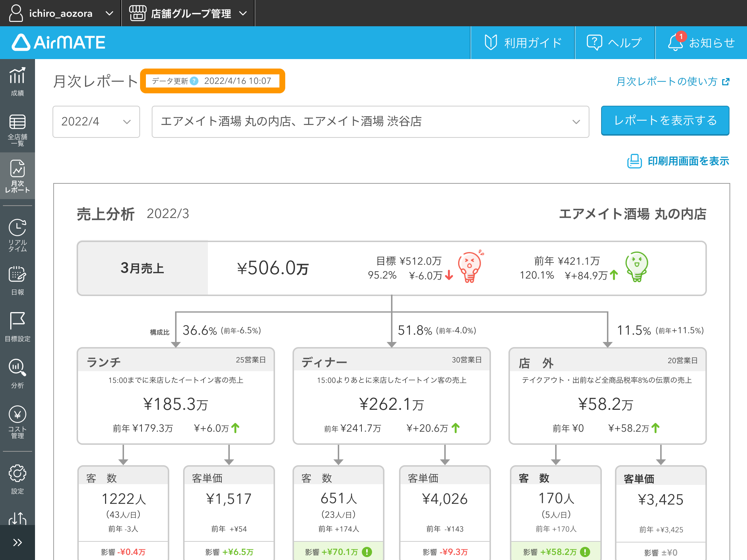Click lunch 客単価 ¥1,517 value

(x=229, y=499)
